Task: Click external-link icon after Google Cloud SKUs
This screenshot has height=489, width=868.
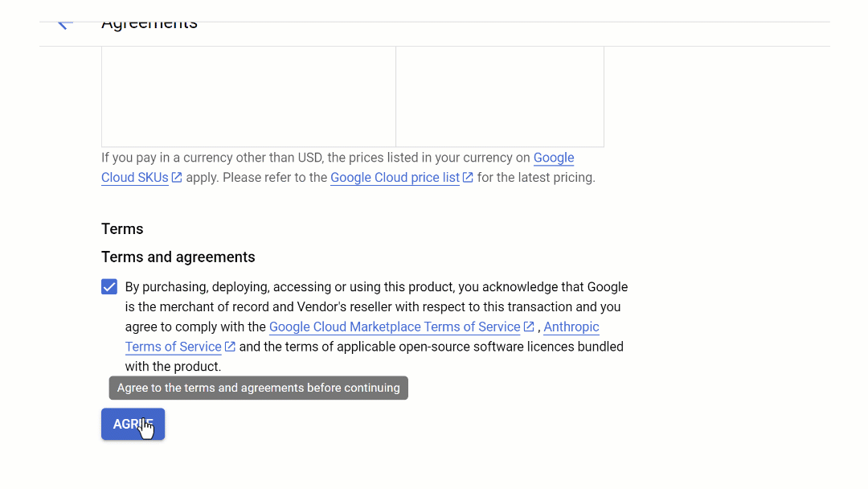Action: pos(177,178)
